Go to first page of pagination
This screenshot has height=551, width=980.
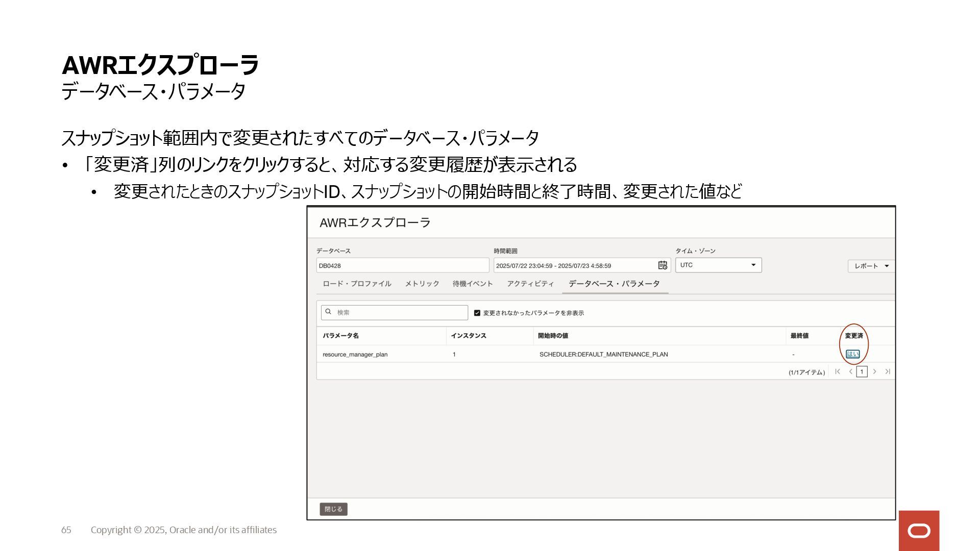tap(838, 371)
